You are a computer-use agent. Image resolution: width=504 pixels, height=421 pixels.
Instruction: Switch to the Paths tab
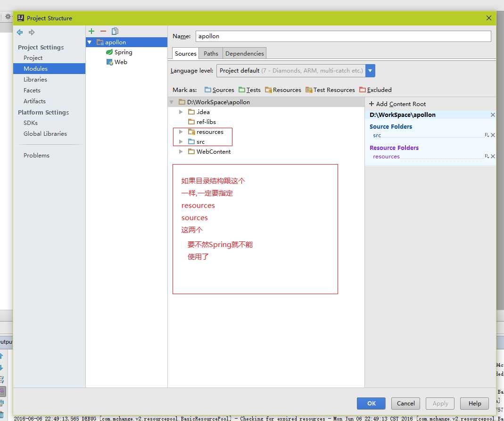pyautogui.click(x=211, y=54)
